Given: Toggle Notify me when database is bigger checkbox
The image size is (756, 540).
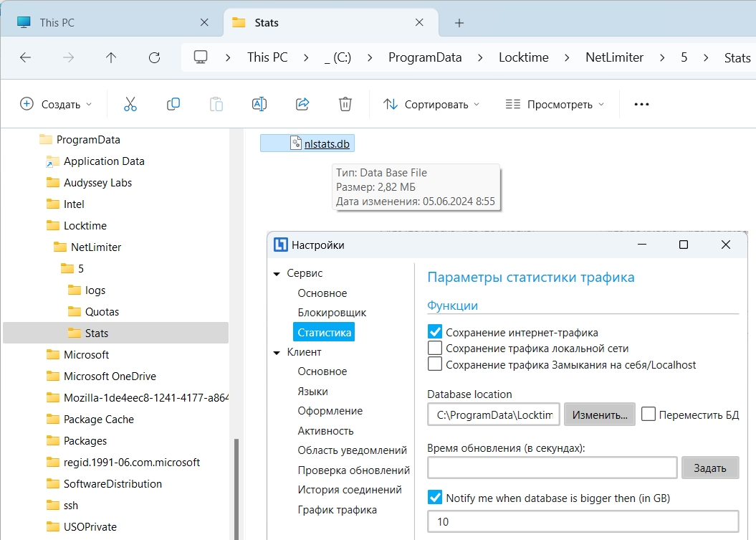Looking at the screenshot, I should click(435, 498).
